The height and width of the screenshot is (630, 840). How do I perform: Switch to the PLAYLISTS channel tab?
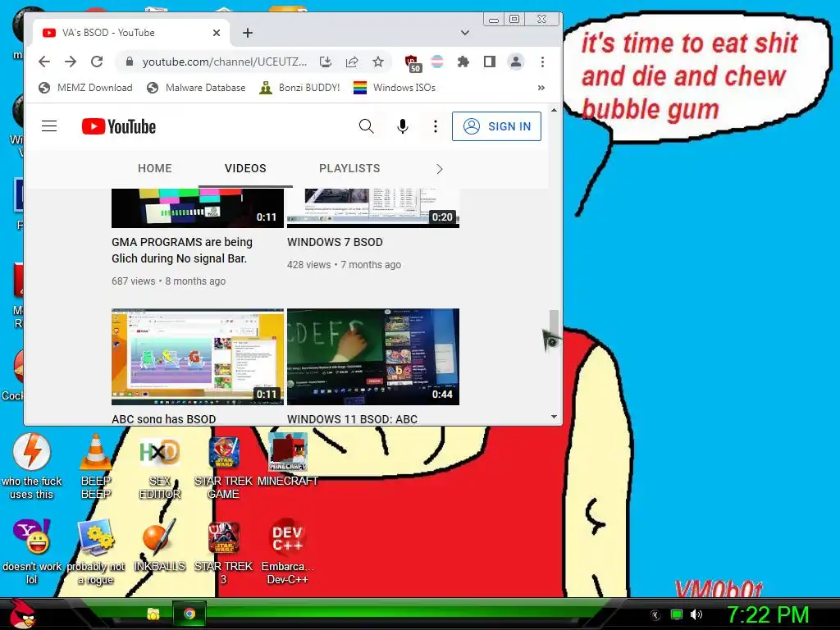pos(349,168)
